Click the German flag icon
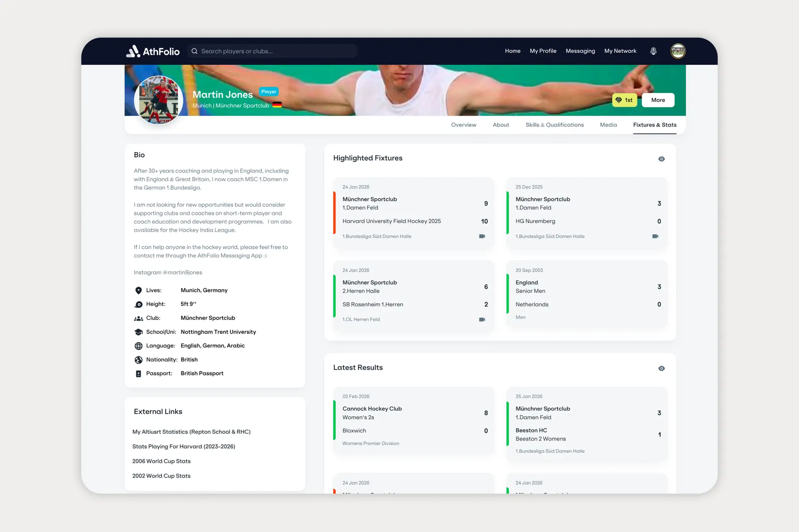This screenshot has height=532, width=799. tap(277, 105)
